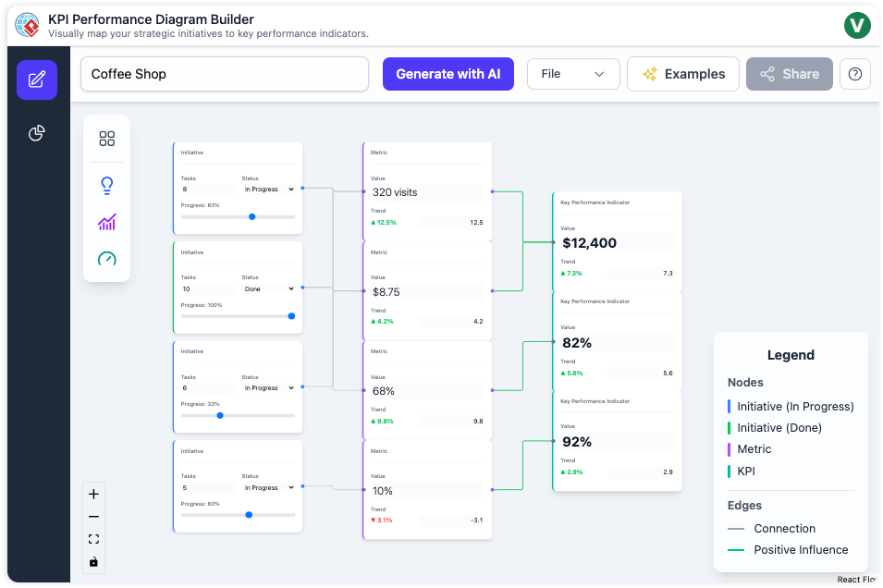Screen dimensions: 883x588
Task: Select the Metric chart icon in node palette
Action: tap(107, 222)
